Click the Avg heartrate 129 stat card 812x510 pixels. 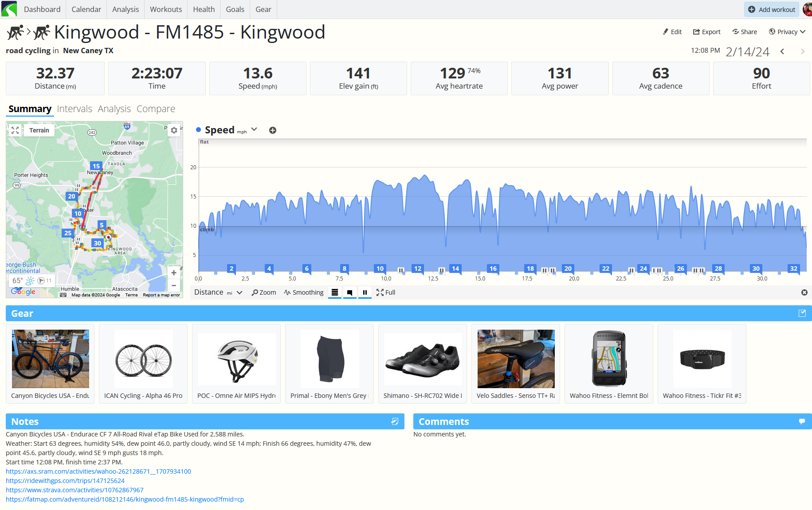[x=459, y=78]
